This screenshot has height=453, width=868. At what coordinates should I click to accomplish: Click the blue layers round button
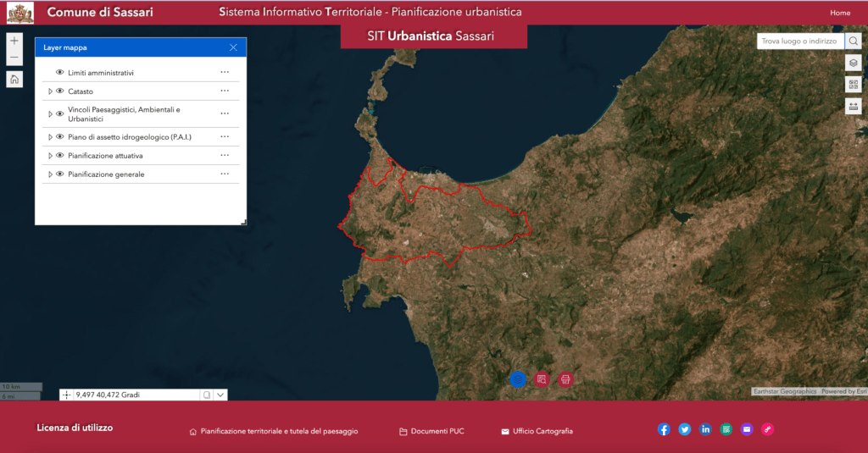point(518,379)
